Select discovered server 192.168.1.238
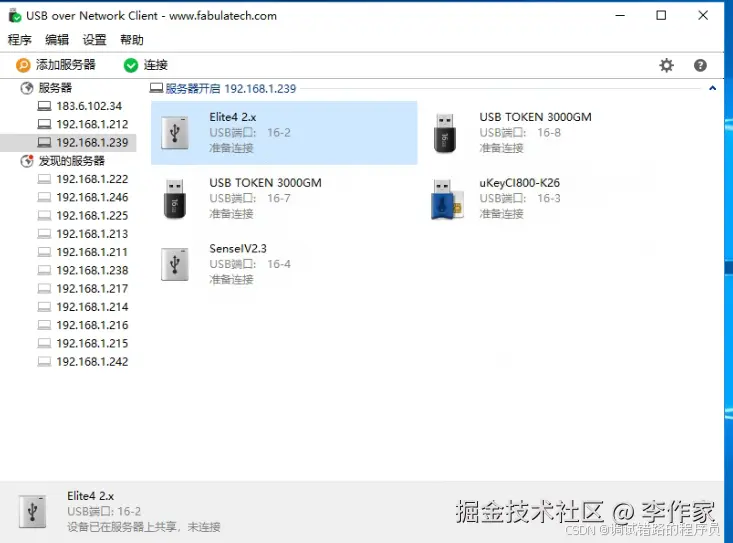This screenshot has width=733, height=543. click(x=92, y=270)
